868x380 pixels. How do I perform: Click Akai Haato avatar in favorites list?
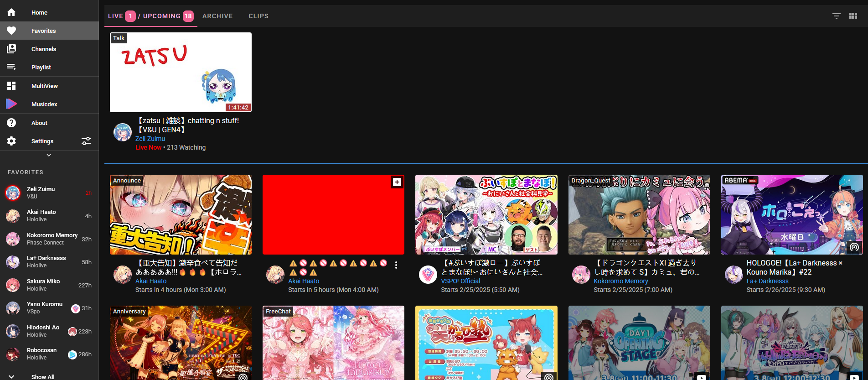click(13, 216)
